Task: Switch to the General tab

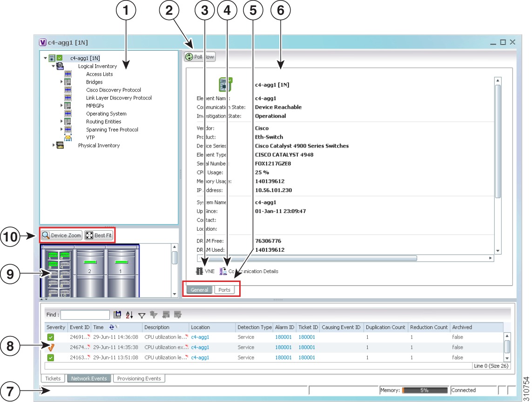Action: (x=199, y=290)
